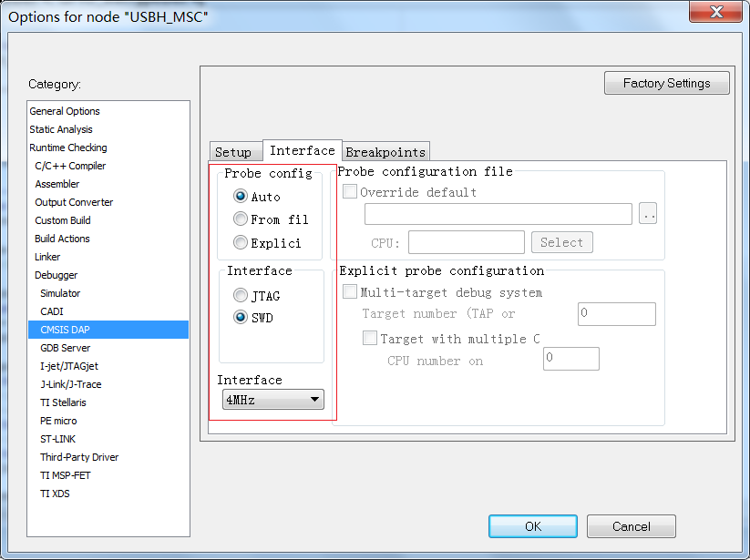The height and width of the screenshot is (560, 750).
Task: Click the CPU input field
Action: point(467,242)
